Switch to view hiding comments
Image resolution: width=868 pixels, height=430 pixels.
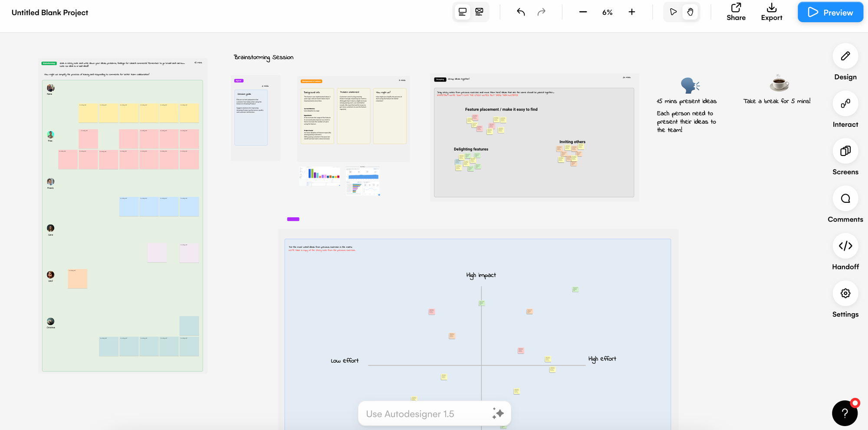(x=479, y=12)
